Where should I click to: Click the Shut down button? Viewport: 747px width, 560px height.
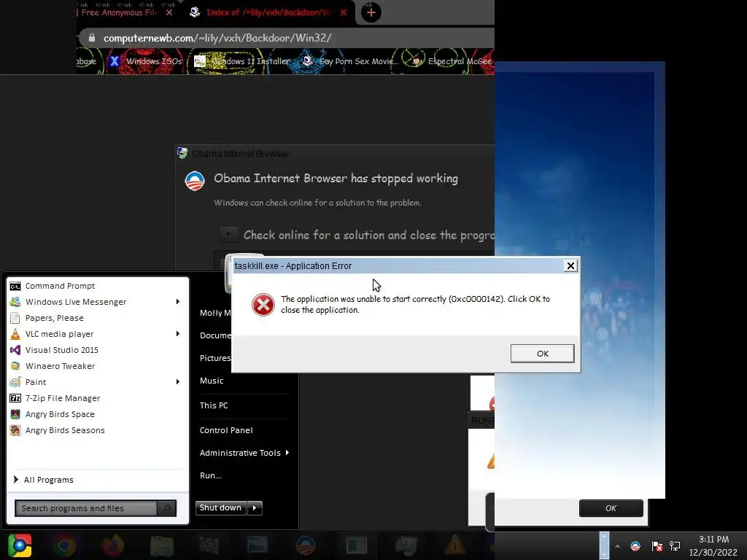click(x=221, y=507)
